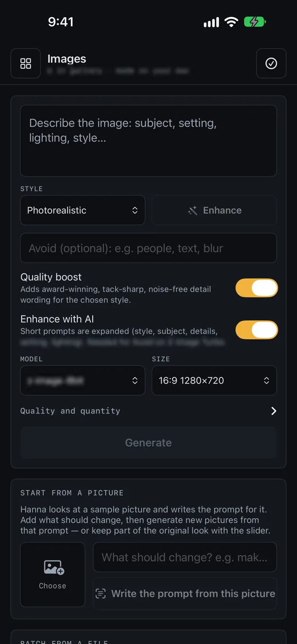Focus the Avoid (optional) text field
The height and width of the screenshot is (644, 297).
tap(148, 248)
